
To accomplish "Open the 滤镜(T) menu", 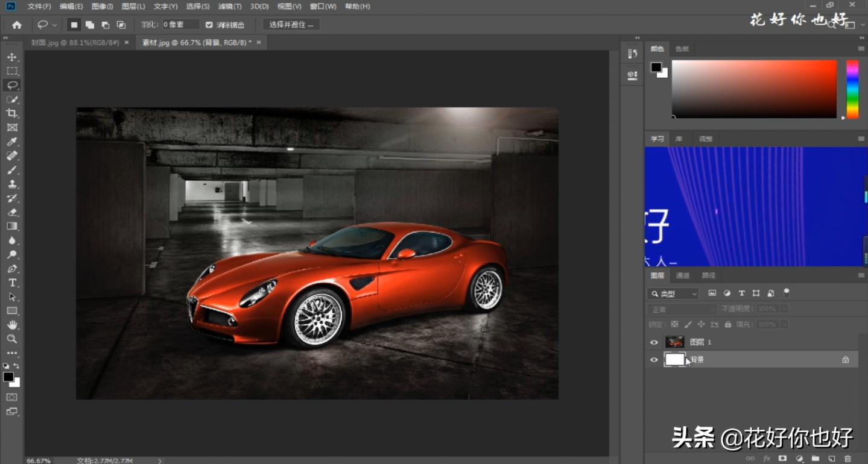I will [x=229, y=6].
